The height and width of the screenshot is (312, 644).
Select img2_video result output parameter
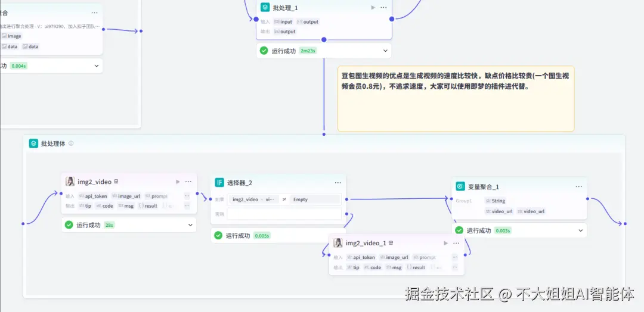click(x=148, y=206)
